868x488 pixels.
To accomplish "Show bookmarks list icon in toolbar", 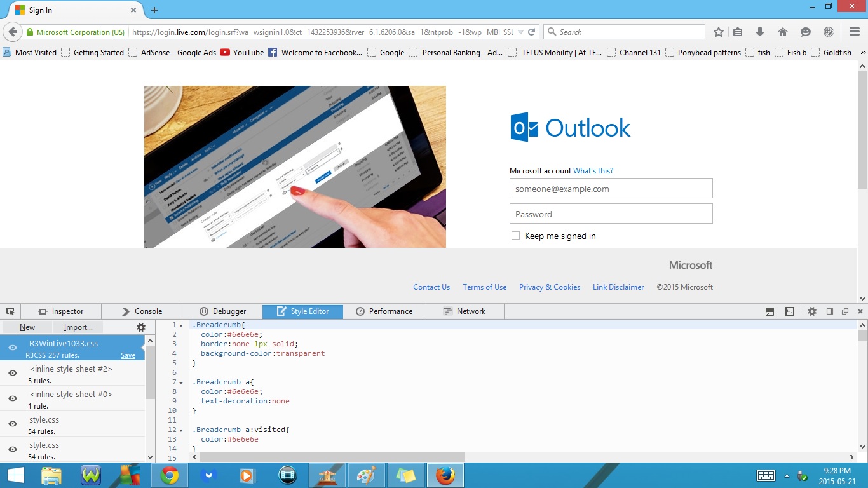I will click(738, 32).
